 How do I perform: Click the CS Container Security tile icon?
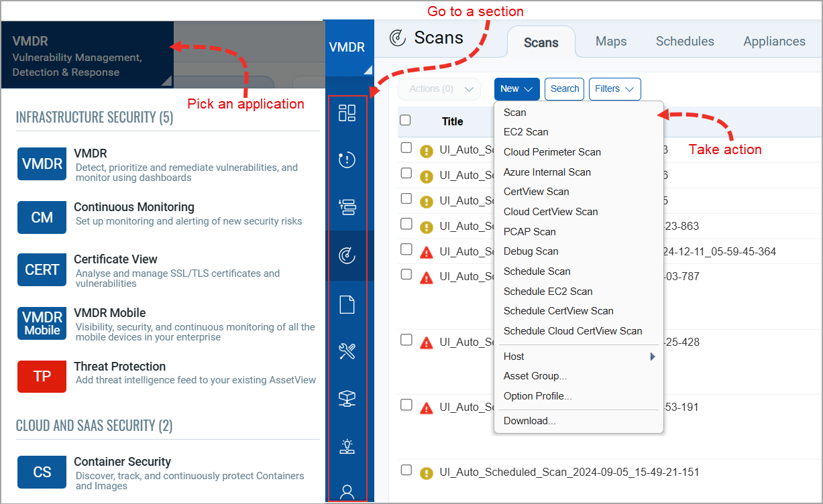coord(42,472)
